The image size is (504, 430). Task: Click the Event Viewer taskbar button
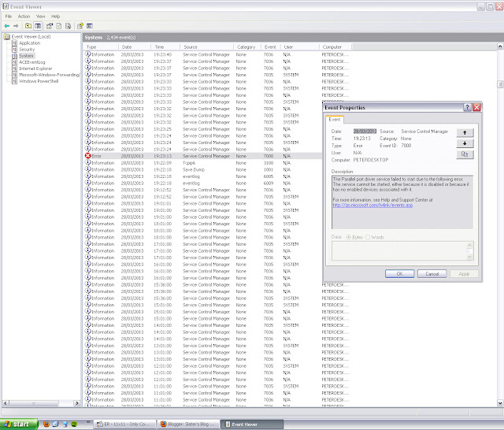pos(252,424)
